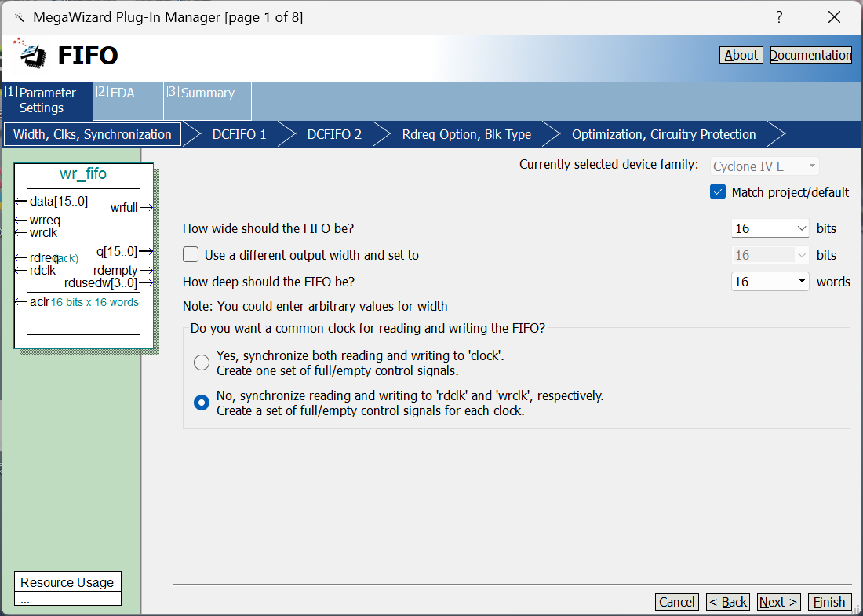Image resolution: width=863 pixels, height=616 pixels.
Task: Select Yes, synchronize to common clock radio
Action: pyautogui.click(x=202, y=363)
